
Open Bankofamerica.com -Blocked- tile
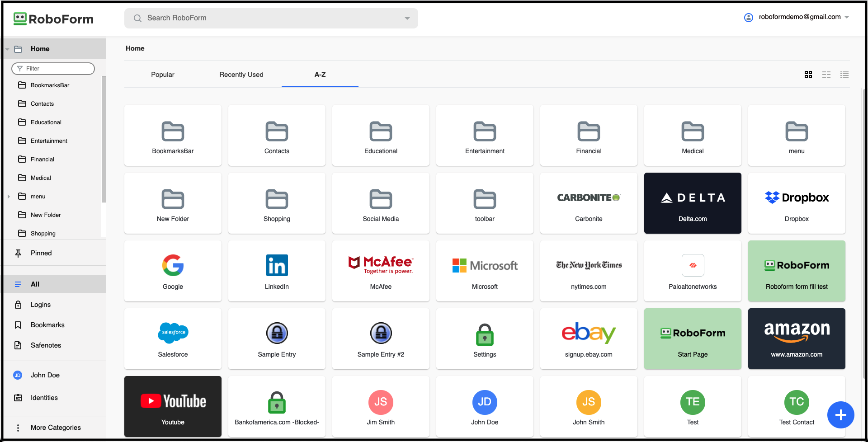click(277, 406)
